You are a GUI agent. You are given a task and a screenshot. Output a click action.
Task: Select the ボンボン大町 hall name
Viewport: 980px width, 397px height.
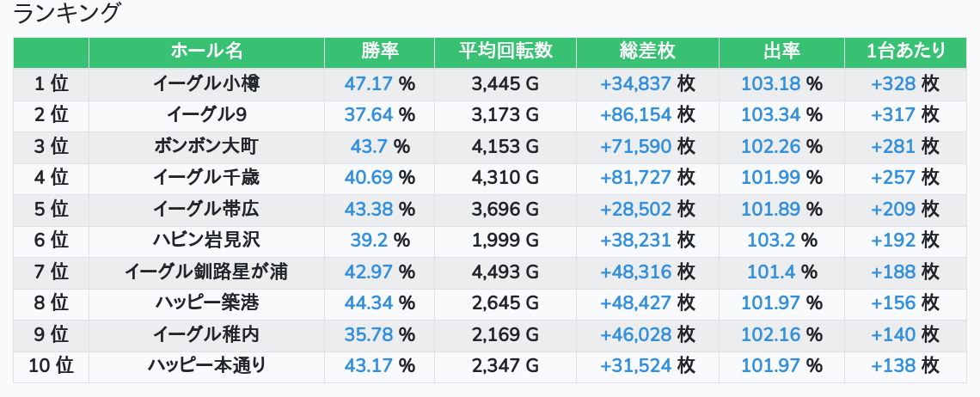coord(206,146)
